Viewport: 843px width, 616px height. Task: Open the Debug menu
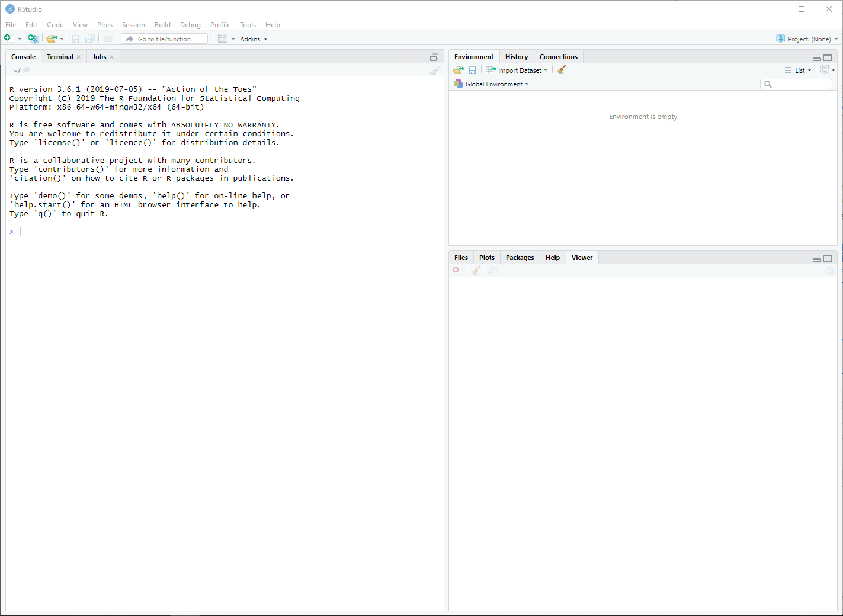(190, 25)
